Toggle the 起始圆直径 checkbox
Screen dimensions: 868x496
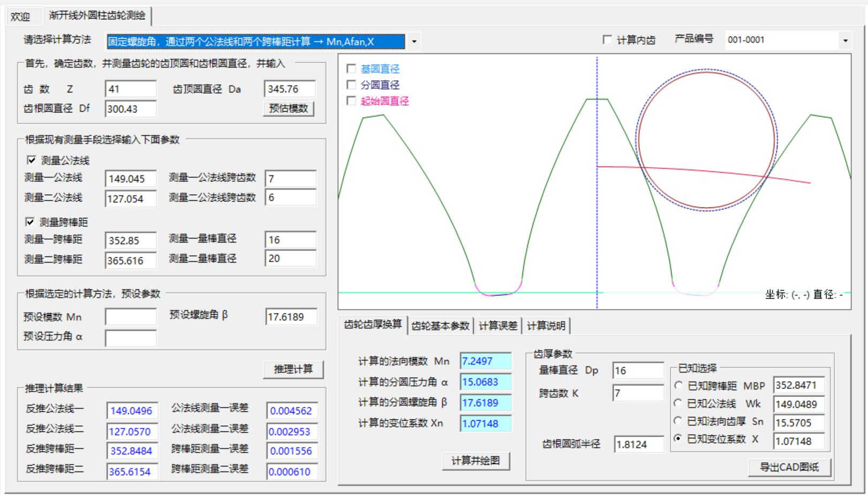click(352, 101)
